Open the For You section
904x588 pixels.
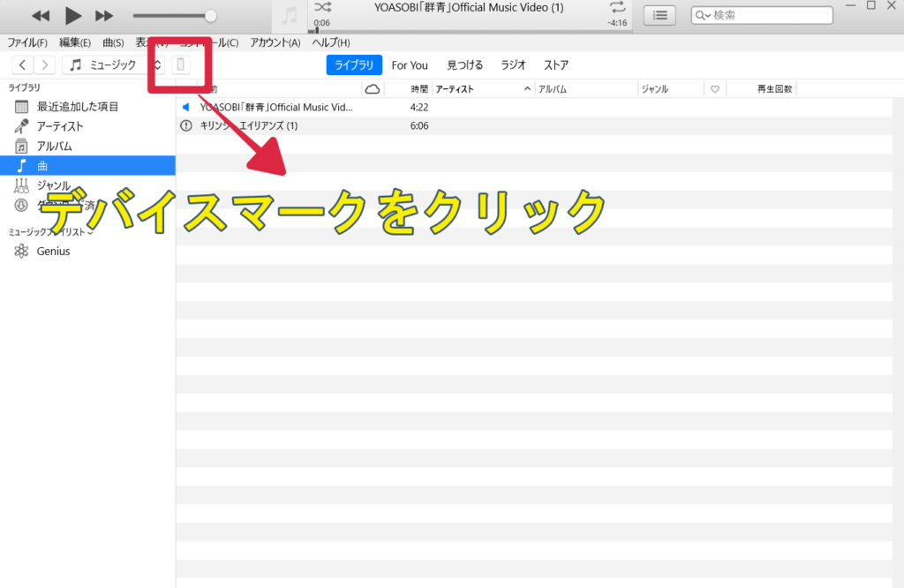(x=410, y=64)
